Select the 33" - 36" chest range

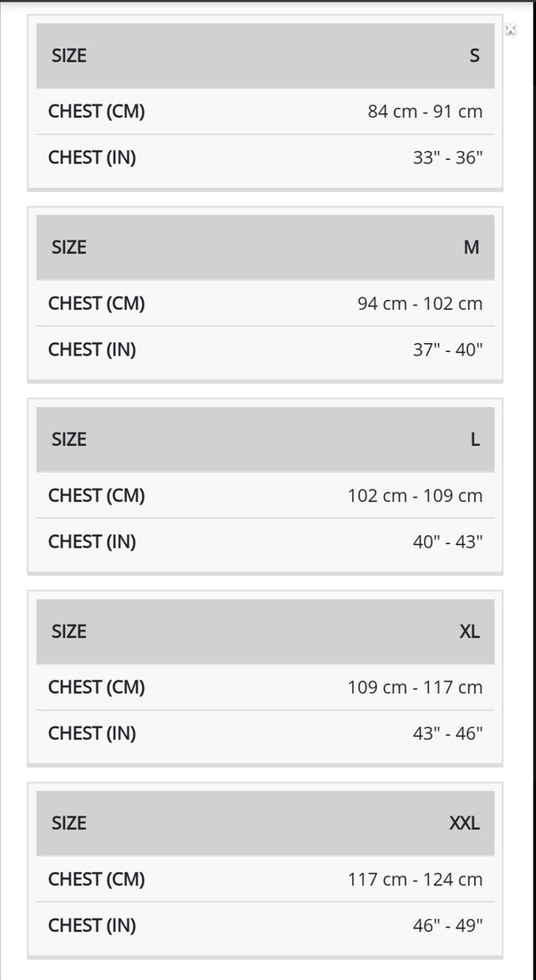tap(448, 158)
